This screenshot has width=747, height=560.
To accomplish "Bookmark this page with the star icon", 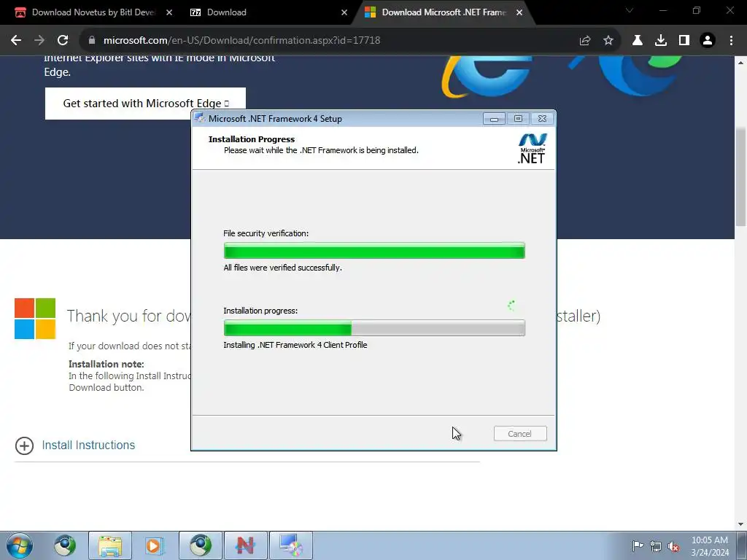I will 608,41.
